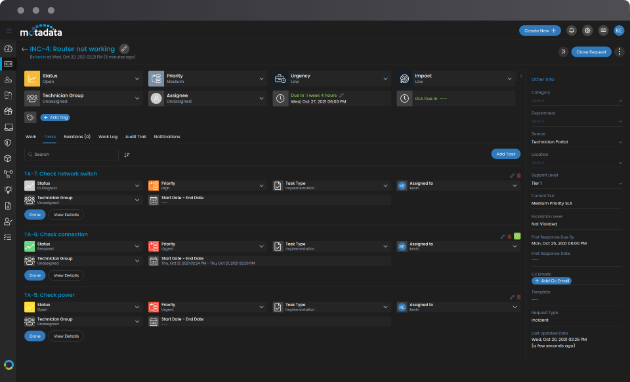Open the Impact dropdown
This screenshot has width=630, height=382.
coord(456,79)
